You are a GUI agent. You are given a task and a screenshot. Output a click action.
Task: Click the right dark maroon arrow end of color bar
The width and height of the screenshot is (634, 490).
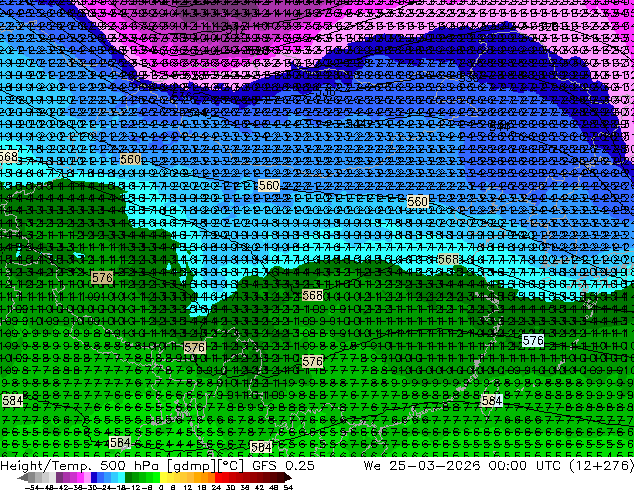coord(287,478)
